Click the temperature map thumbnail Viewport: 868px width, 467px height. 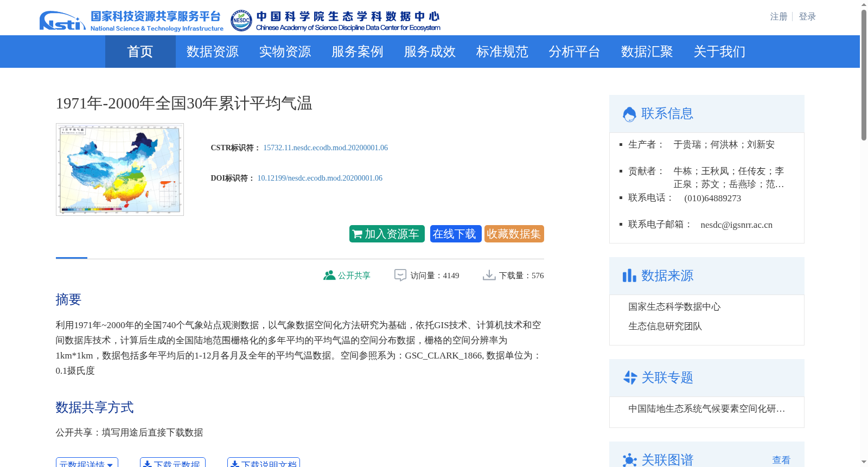pos(120,169)
